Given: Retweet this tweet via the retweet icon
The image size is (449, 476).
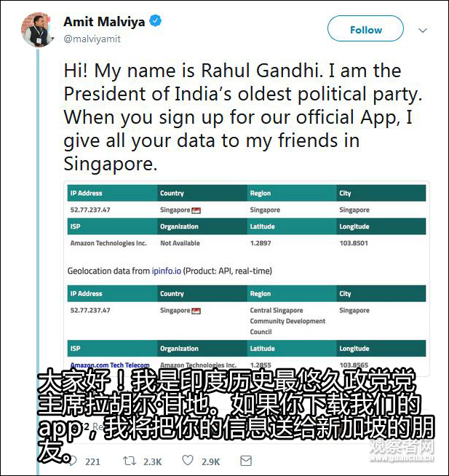Looking at the screenshot, I should pos(129,461).
